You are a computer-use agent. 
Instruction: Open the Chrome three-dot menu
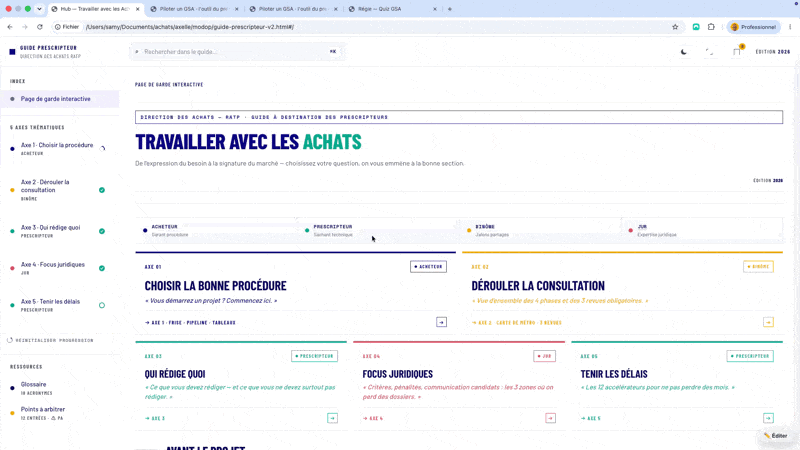click(x=790, y=27)
